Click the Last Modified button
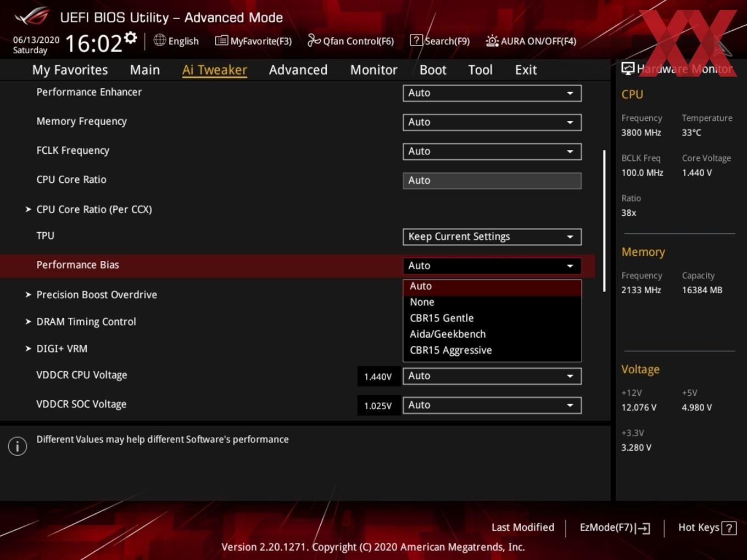 523,527
